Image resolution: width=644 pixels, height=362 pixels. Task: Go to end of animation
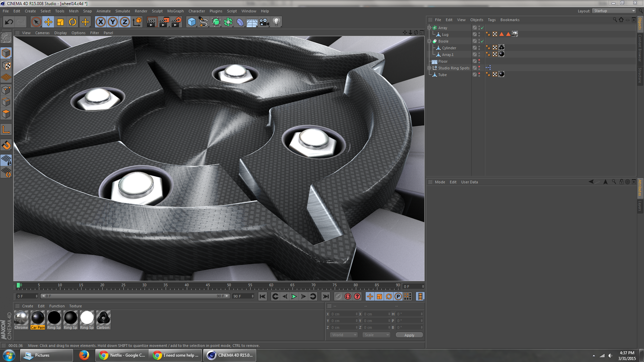coord(325,296)
